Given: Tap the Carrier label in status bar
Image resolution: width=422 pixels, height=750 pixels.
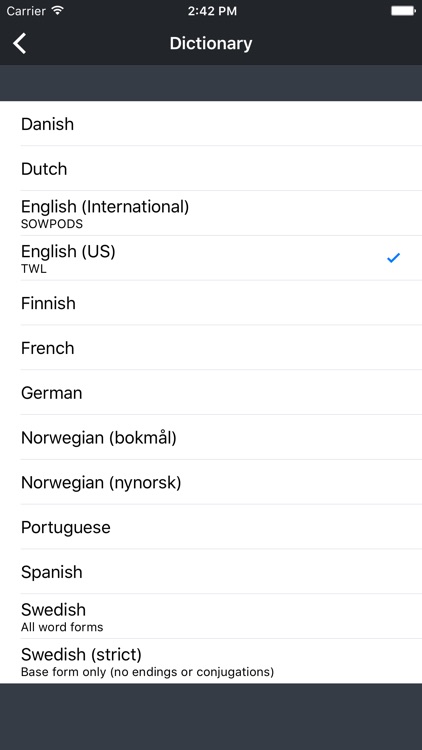Looking at the screenshot, I should (x=26, y=11).
